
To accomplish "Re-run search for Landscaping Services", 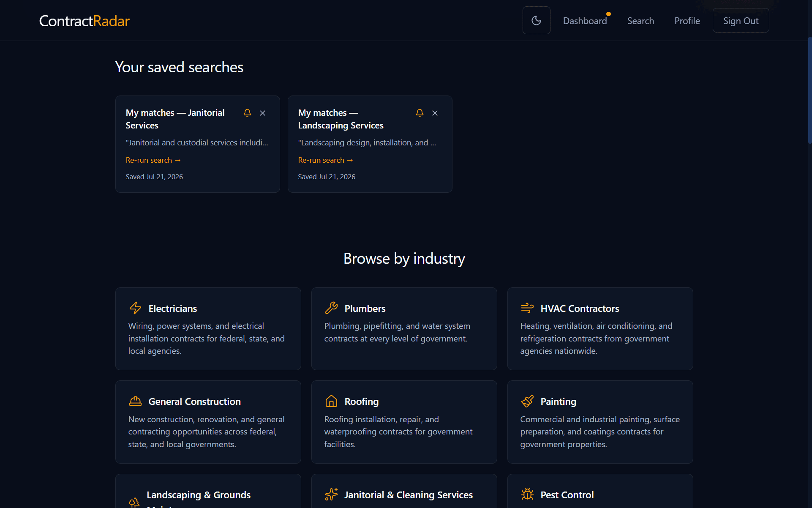I will tap(325, 160).
